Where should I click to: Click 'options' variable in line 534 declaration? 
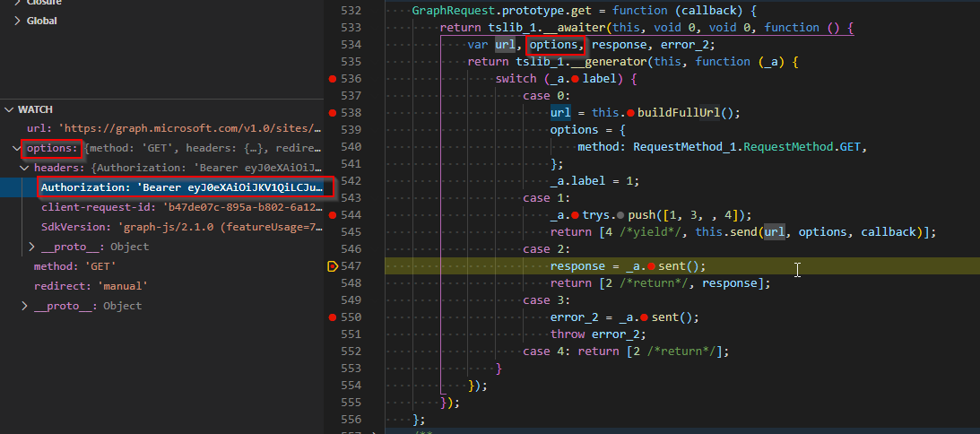[x=556, y=45]
